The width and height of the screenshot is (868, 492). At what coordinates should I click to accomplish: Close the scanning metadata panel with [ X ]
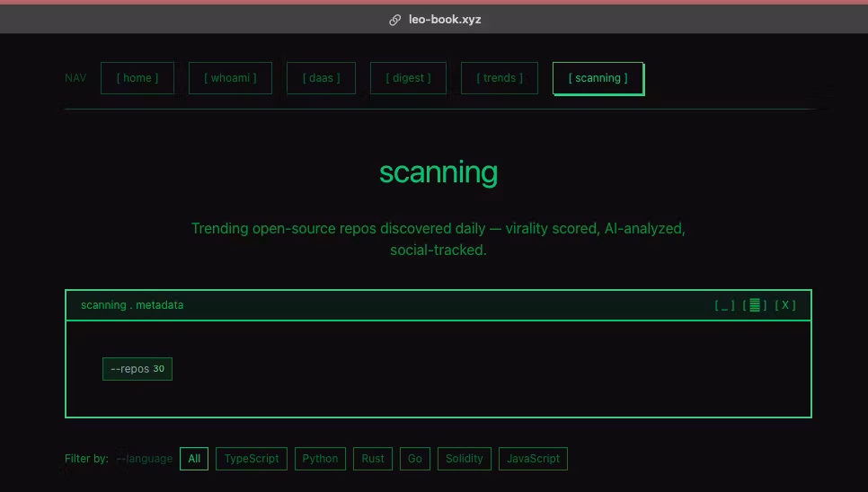(x=785, y=305)
